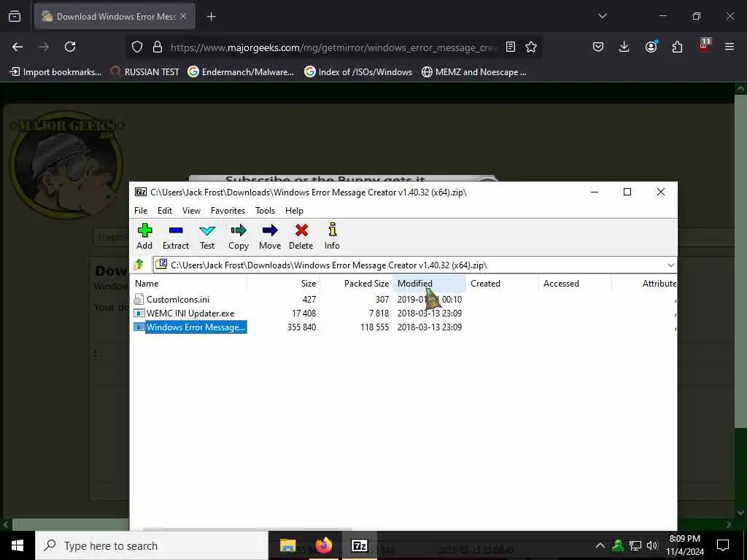
Task: Click the site padlock icon
Action: 158,47
